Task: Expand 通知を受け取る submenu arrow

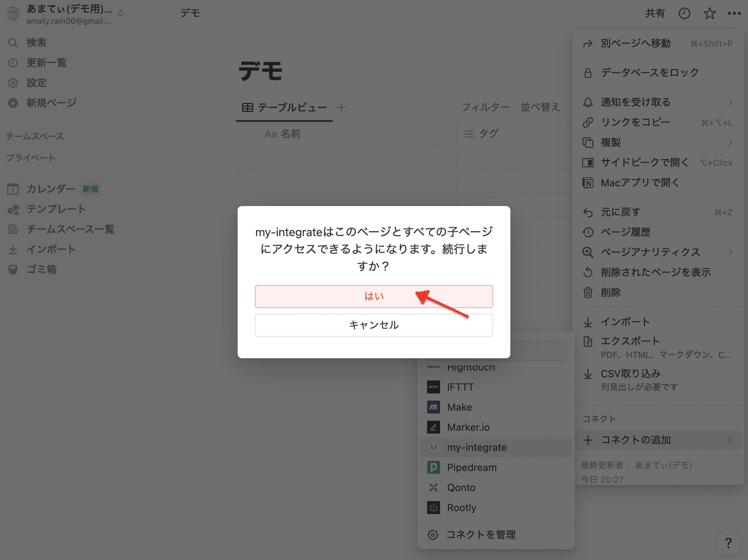Action: pyautogui.click(x=730, y=102)
